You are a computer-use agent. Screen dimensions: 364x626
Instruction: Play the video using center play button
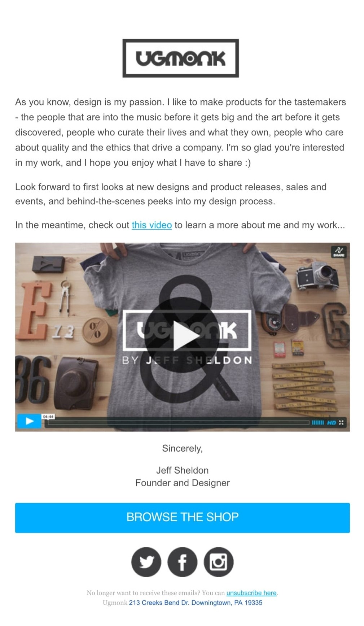pos(182,336)
